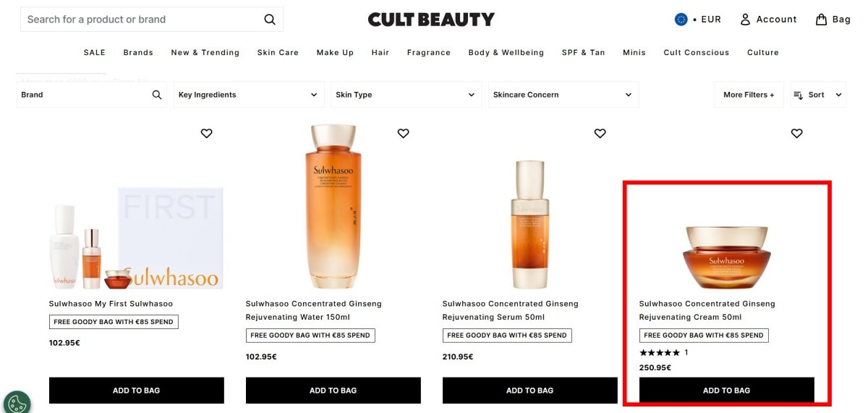Image resolution: width=868 pixels, height=413 pixels.
Task: Favorite the Ginseng Rejuvenating Cream with heart
Action: point(796,133)
